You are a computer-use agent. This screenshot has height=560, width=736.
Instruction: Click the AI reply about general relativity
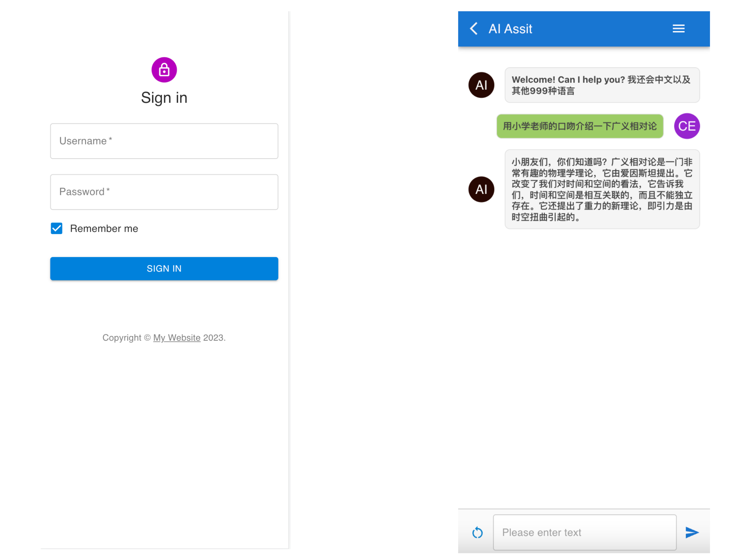coord(602,189)
